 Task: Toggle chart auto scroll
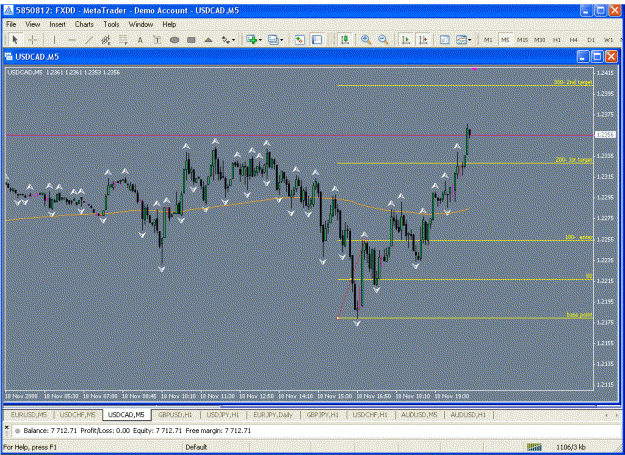(406, 39)
